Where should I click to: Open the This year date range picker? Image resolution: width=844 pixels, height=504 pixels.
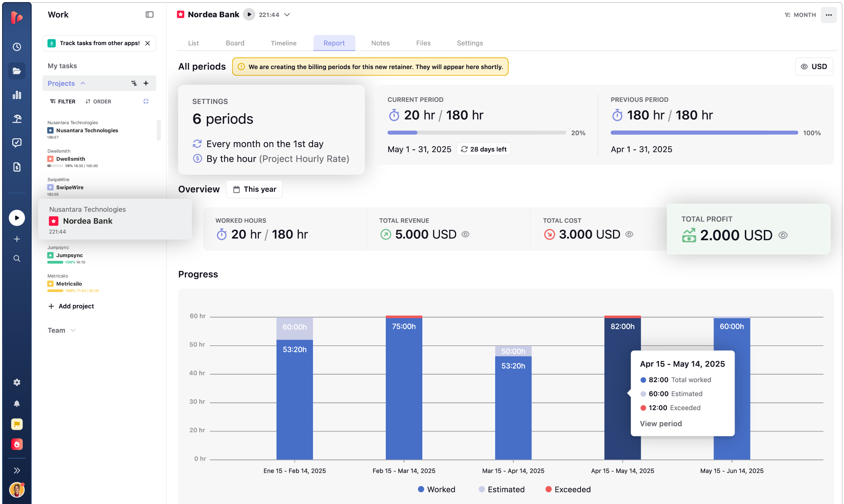255,189
